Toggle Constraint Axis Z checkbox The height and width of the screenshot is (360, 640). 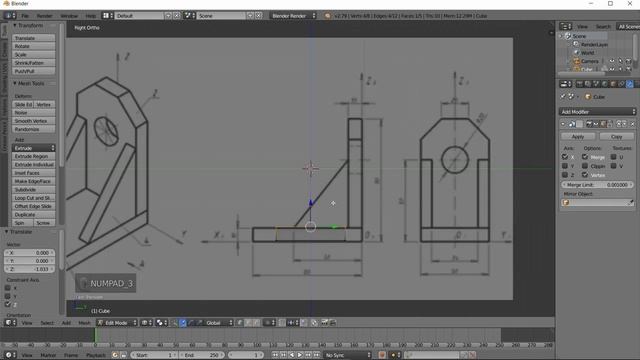click(8, 304)
